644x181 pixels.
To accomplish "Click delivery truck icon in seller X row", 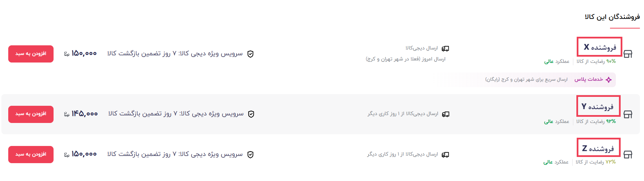I will 445,49.
